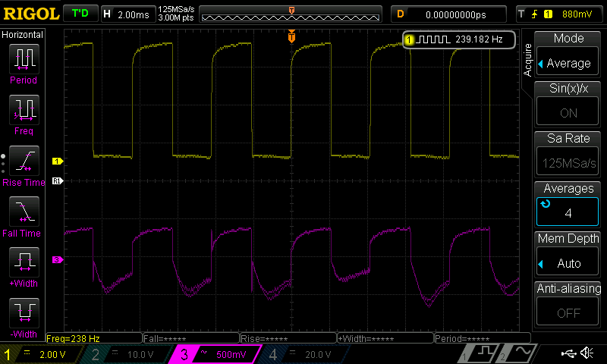The height and width of the screenshot is (364, 607).
Task: Click the channel 1 yellow ground marker
Action: tap(58, 161)
